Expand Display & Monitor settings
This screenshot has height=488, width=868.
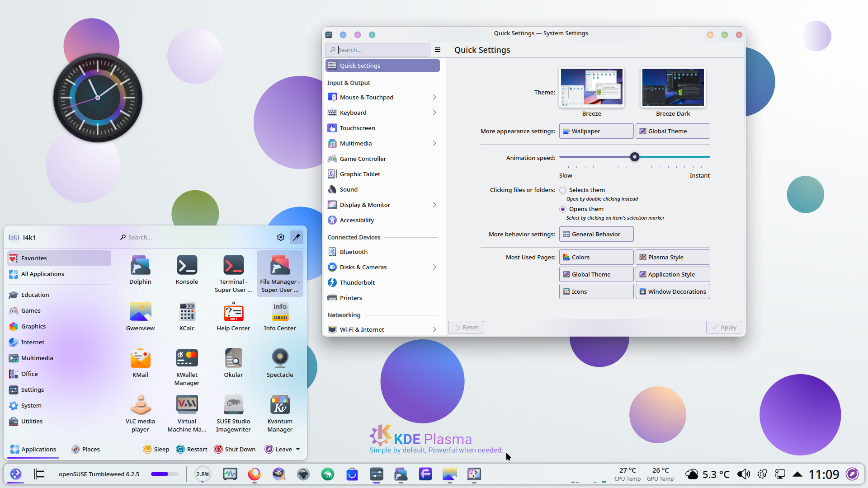pyautogui.click(x=434, y=205)
